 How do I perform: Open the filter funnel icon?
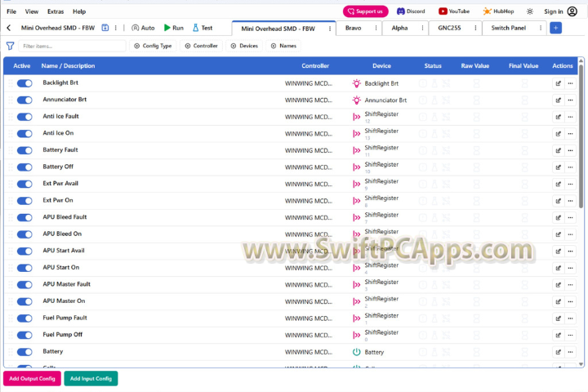pyautogui.click(x=10, y=46)
